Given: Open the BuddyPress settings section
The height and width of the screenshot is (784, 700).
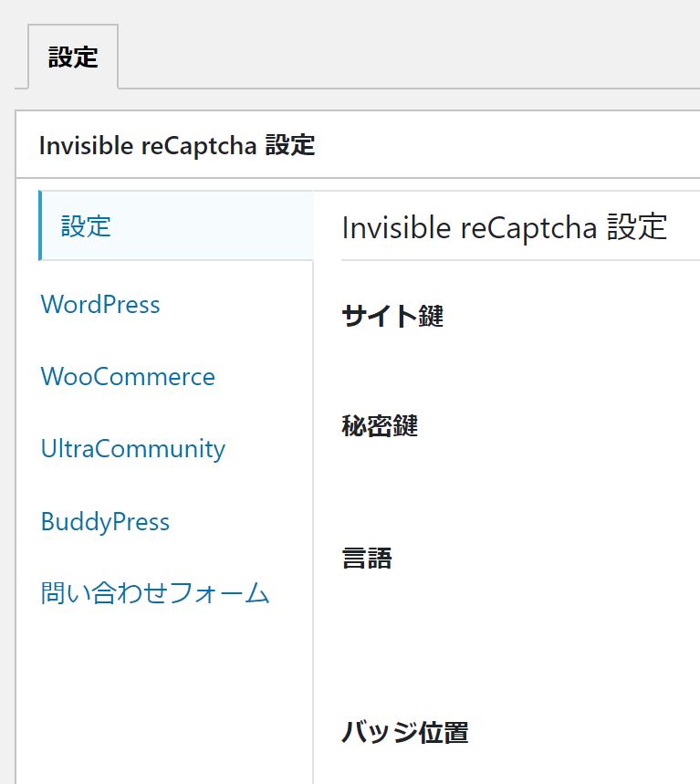Looking at the screenshot, I should click(105, 521).
